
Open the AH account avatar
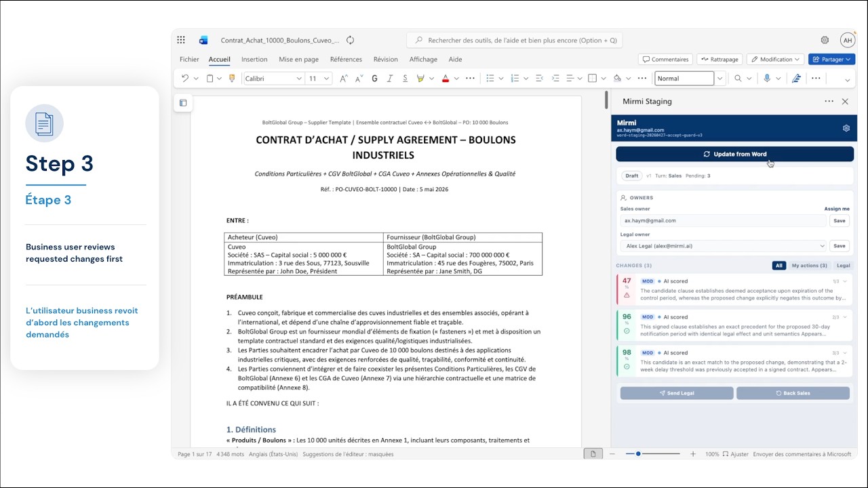coord(847,40)
